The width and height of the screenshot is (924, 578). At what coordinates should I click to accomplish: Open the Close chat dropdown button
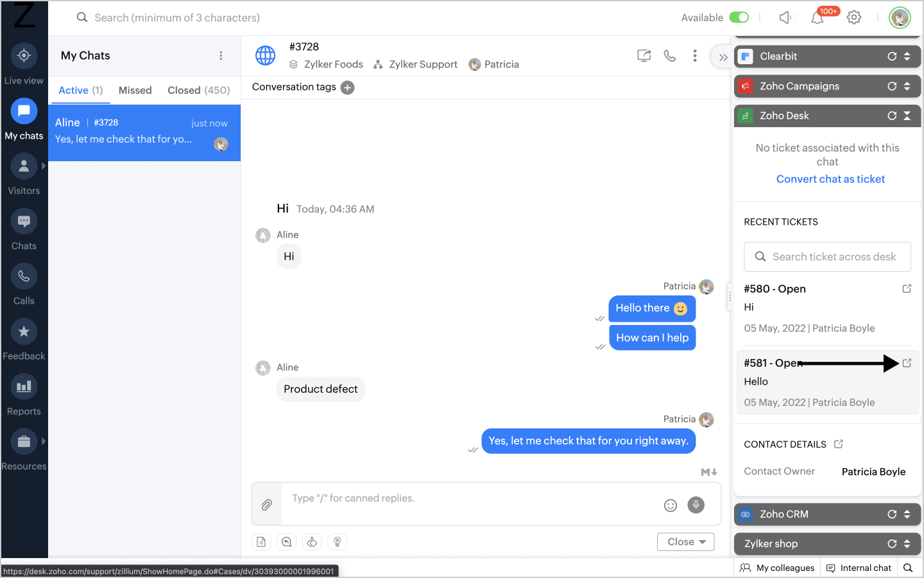(x=686, y=542)
